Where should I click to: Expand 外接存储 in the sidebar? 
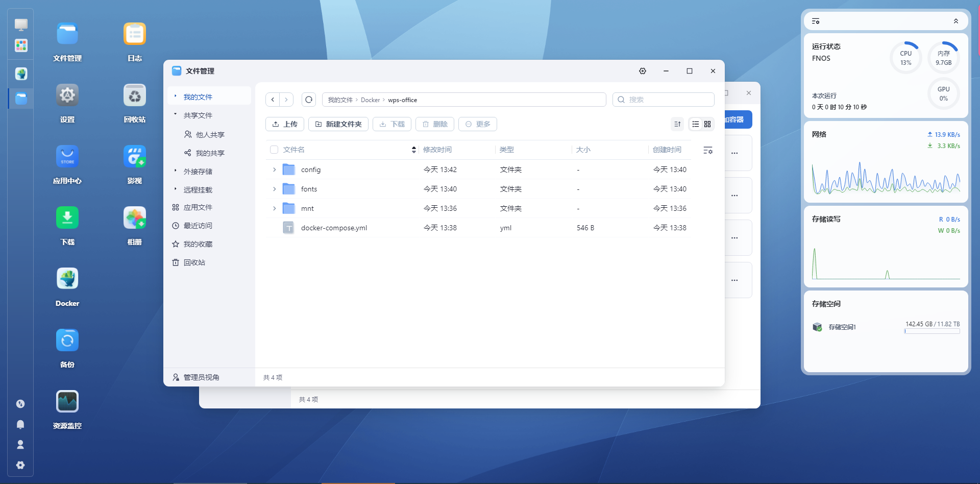pyautogui.click(x=175, y=171)
